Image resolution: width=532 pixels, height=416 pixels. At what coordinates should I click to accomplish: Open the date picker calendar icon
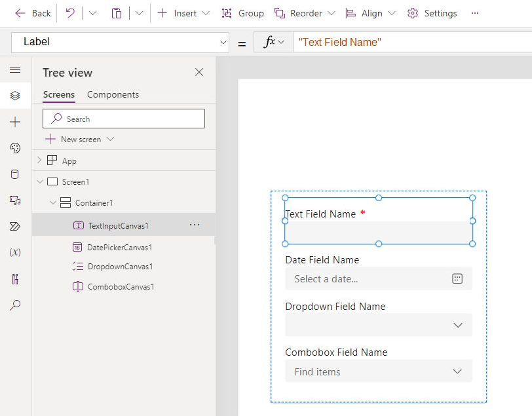coord(457,278)
